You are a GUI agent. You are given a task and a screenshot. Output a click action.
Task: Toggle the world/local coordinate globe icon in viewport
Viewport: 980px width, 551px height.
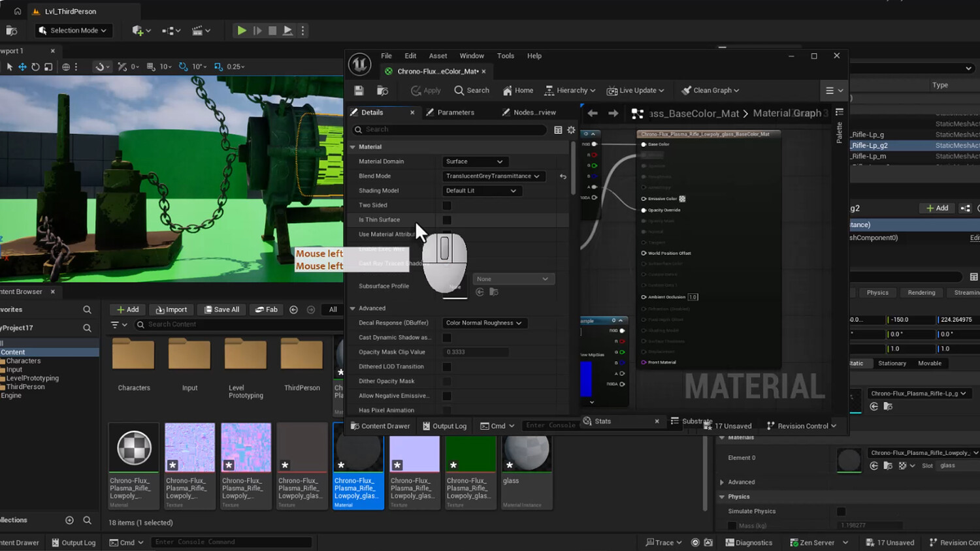66,67
